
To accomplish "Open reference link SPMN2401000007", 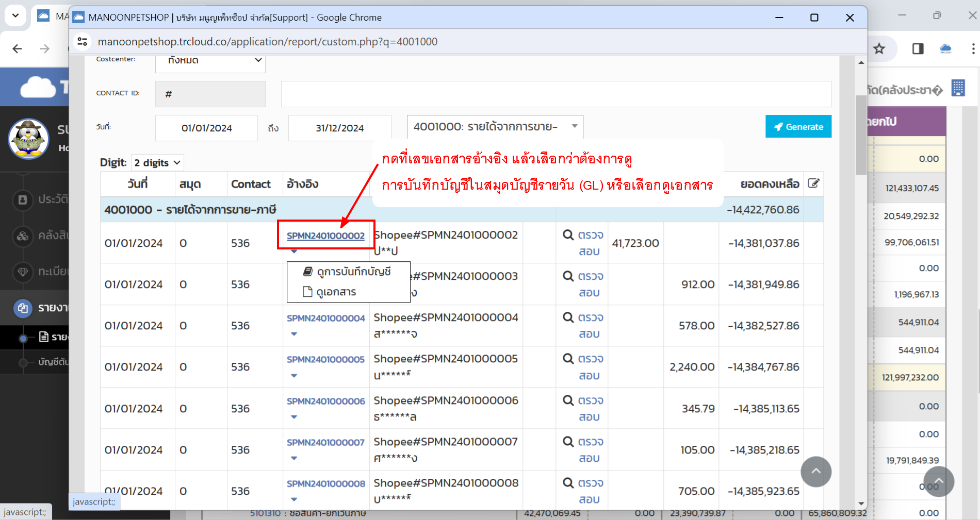I will [325, 442].
